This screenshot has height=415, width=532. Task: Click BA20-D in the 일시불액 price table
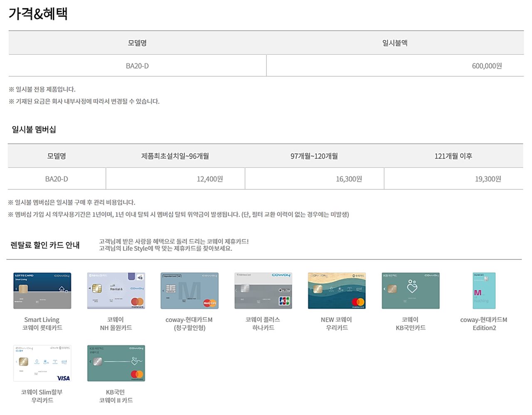click(137, 66)
